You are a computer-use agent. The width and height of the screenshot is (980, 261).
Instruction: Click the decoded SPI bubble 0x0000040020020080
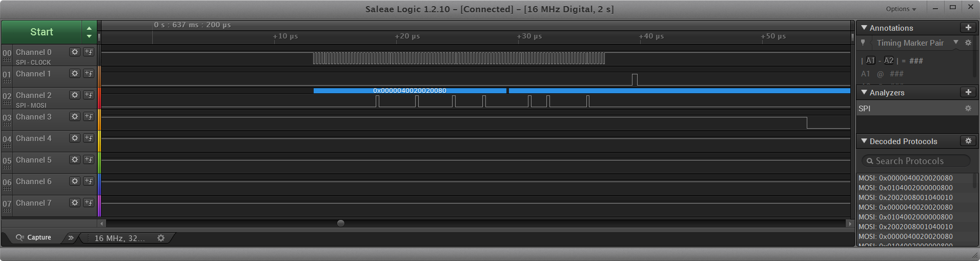410,90
